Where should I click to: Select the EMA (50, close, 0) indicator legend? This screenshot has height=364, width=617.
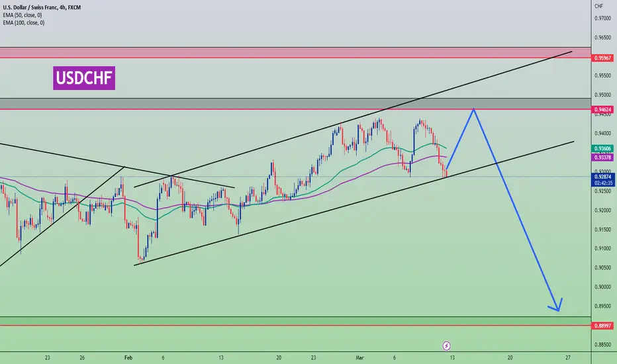[x=23, y=15]
